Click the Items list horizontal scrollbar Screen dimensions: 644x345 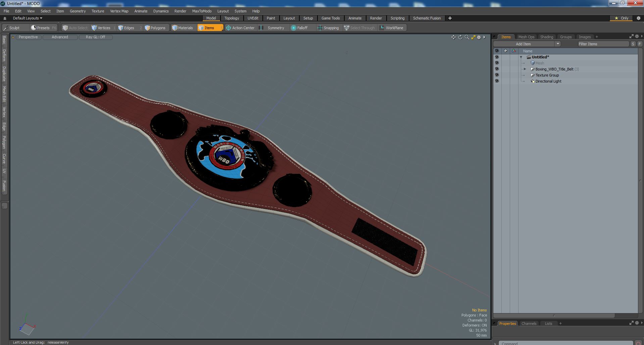pyautogui.click(x=554, y=315)
